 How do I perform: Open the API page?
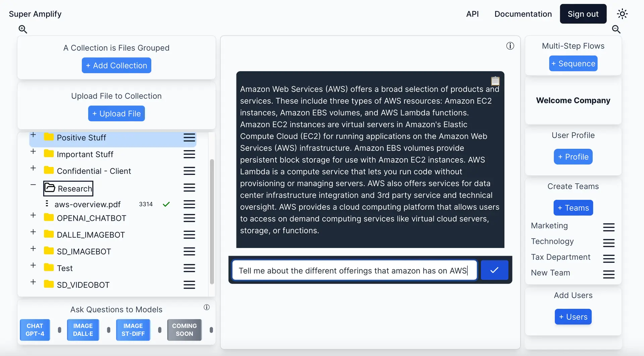[472, 14]
